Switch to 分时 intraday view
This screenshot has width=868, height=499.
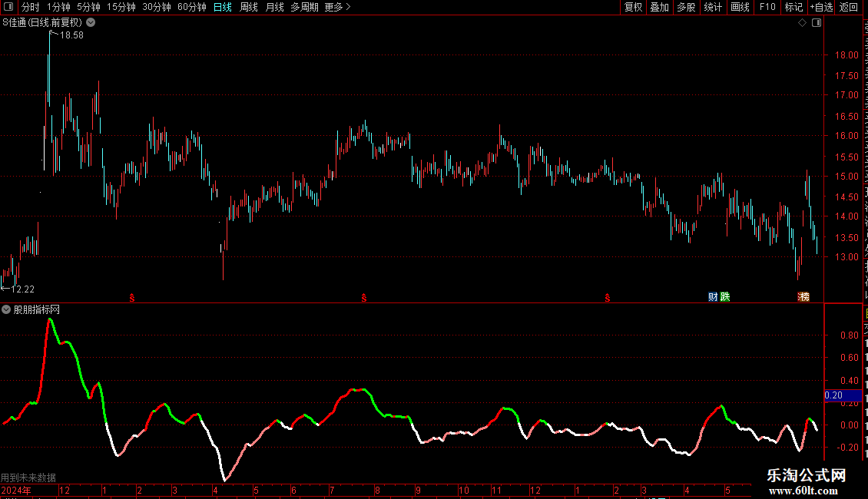pos(31,7)
